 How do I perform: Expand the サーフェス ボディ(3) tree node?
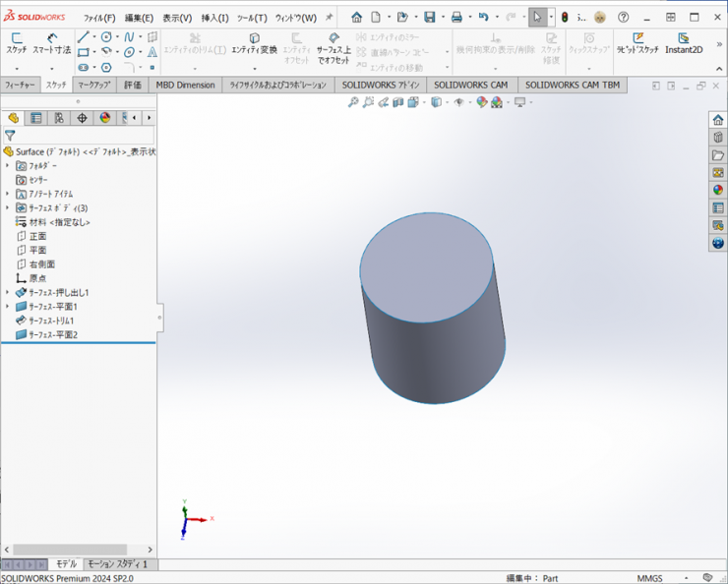(8, 208)
